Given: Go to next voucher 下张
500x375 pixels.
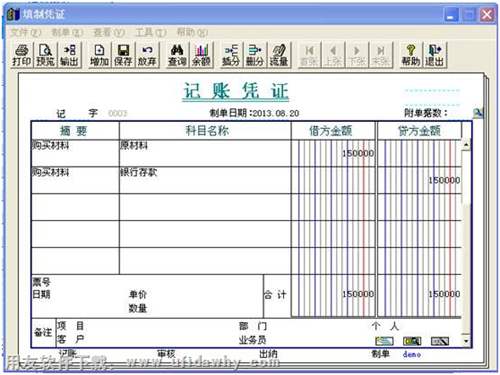Looking at the screenshot, I should (x=356, y=55).
